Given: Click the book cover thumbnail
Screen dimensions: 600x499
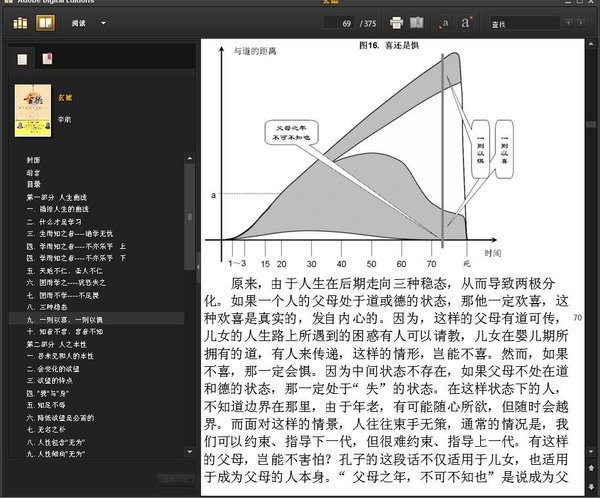Looking at the screenshot, I should pos(33,111).
